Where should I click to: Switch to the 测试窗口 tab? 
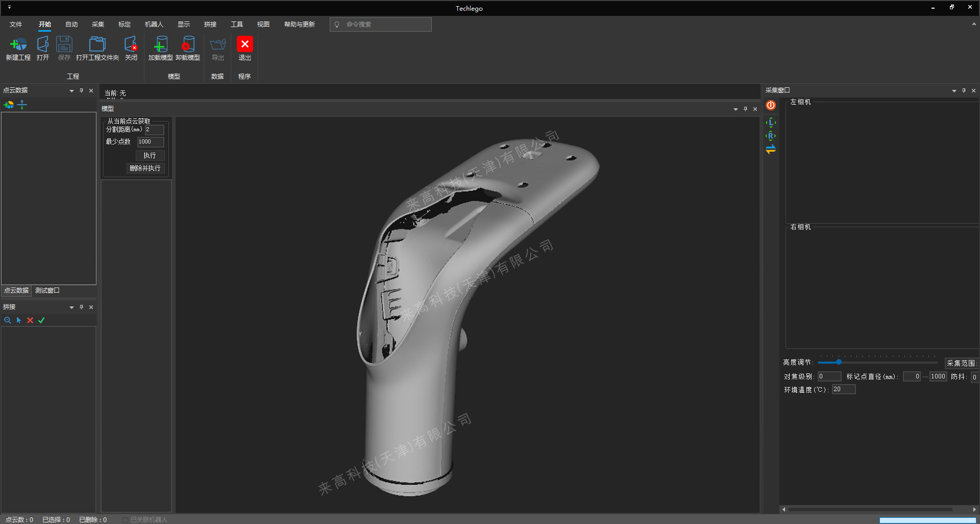[47, 291]
